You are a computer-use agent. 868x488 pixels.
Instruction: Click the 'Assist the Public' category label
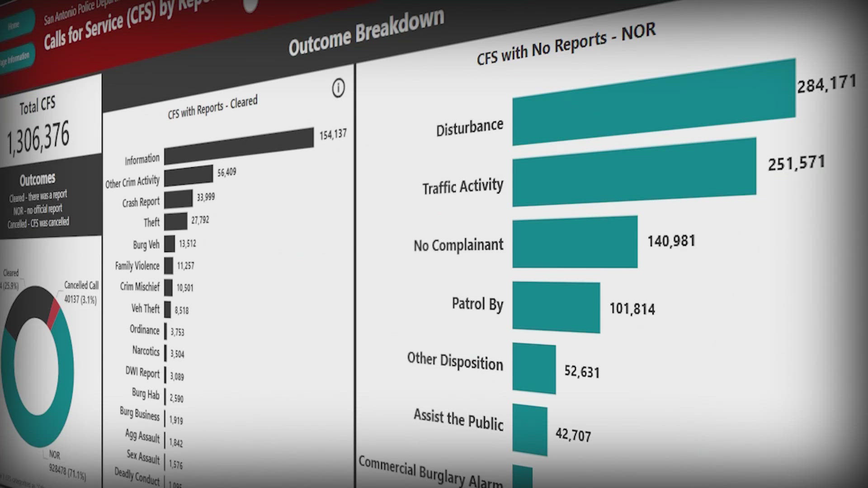pyautogui.click(x=458, y=420)
